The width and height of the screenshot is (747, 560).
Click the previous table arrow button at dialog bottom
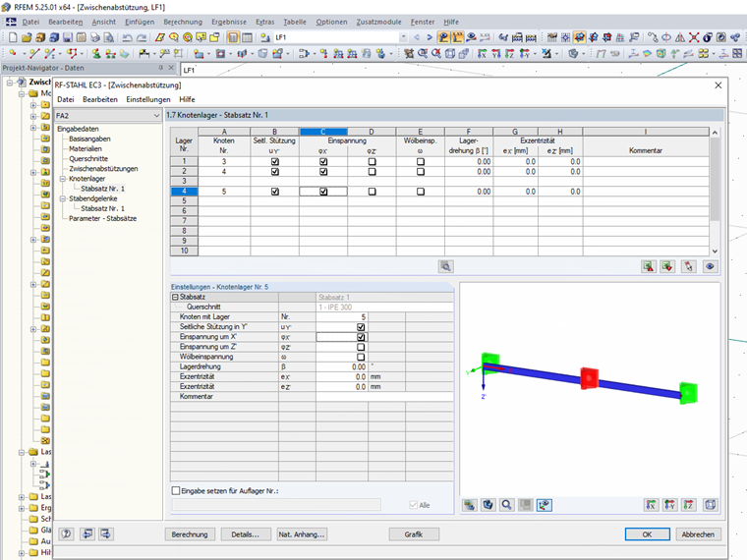click(87, 533)
